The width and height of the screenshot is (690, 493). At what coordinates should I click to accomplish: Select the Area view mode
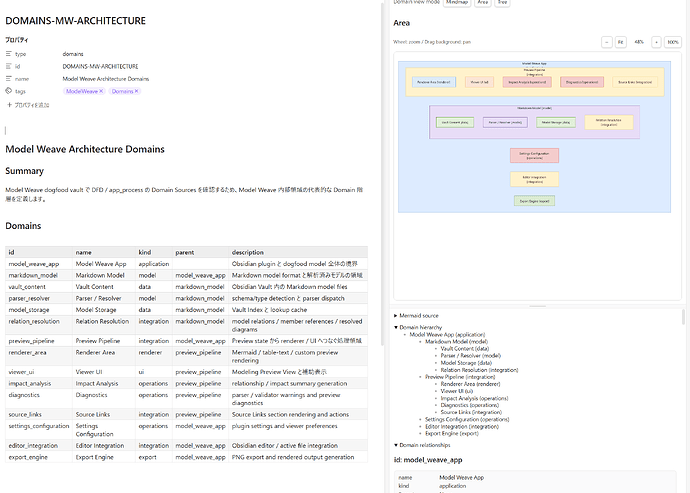click(x=483, y=2)
